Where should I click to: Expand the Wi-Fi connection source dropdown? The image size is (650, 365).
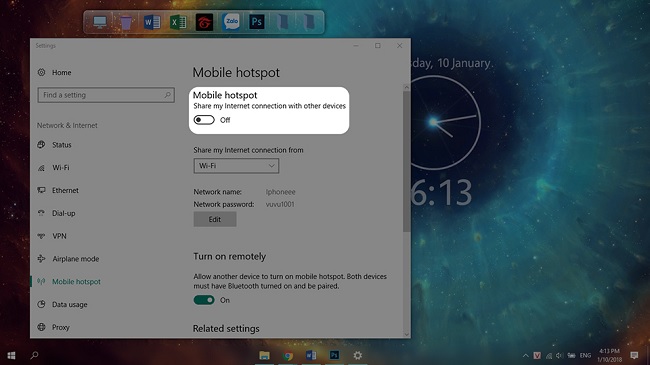pyautogui.click(x=236, y=166)
